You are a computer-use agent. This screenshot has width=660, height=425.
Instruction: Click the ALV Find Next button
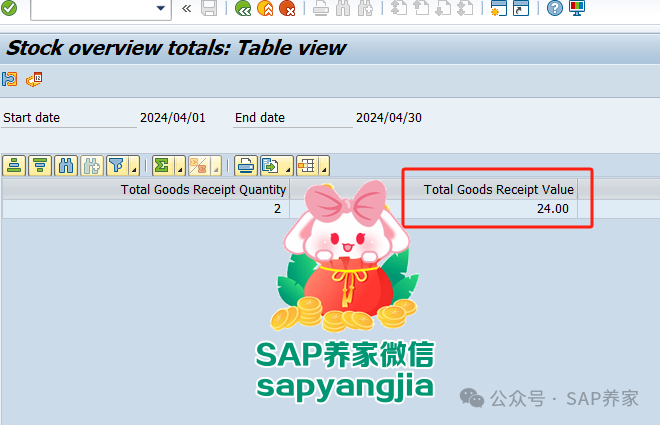click(92, 165)
